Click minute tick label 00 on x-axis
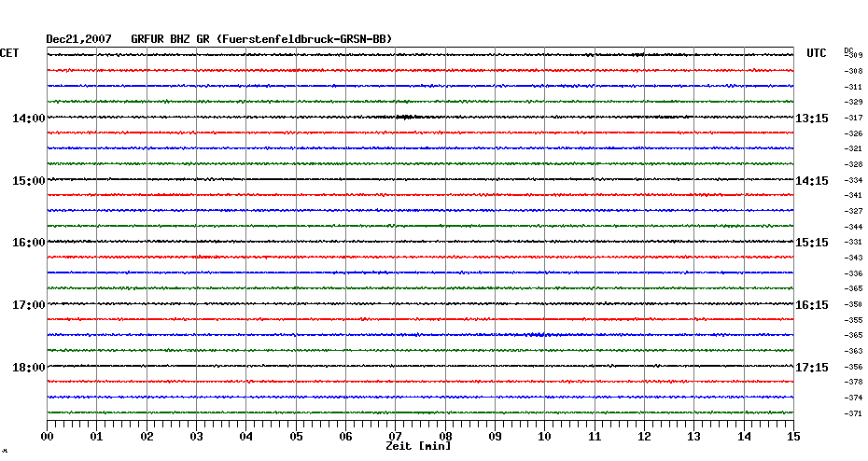Viewport: 868px width, 461px height. [x=47, y=436]
